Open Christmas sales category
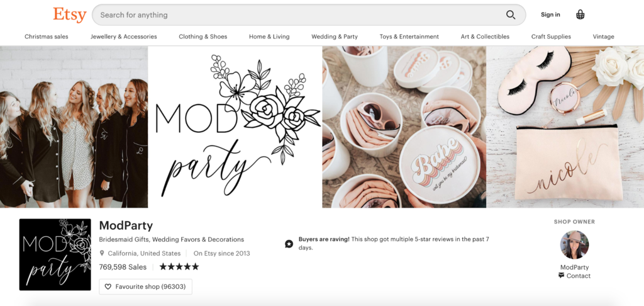The height and width of the screenshot is (306, 644). click(x=47, y=37)
